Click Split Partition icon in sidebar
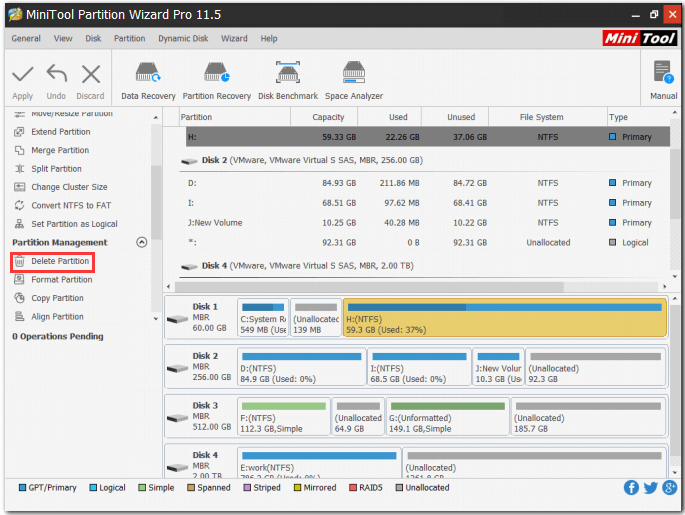The height and width of the screenshot is (515, 685). pyautogui.click(x=19, y=169)
